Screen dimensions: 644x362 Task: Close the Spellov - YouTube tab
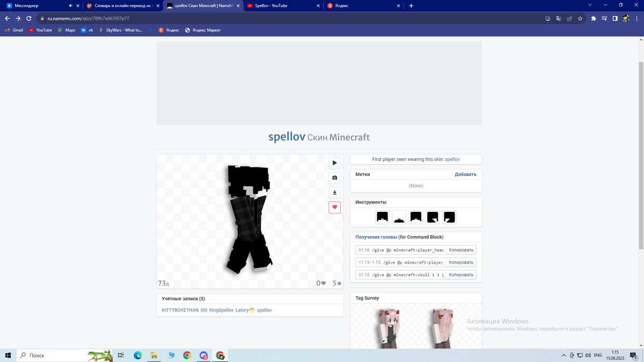(318, 5)
